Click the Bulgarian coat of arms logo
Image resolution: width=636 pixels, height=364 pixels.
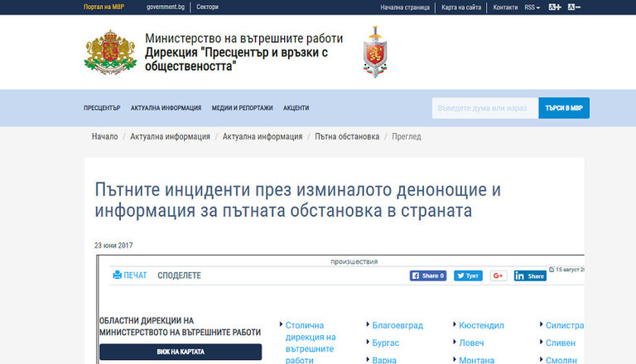pyautogui.click(x=110, y=51)
